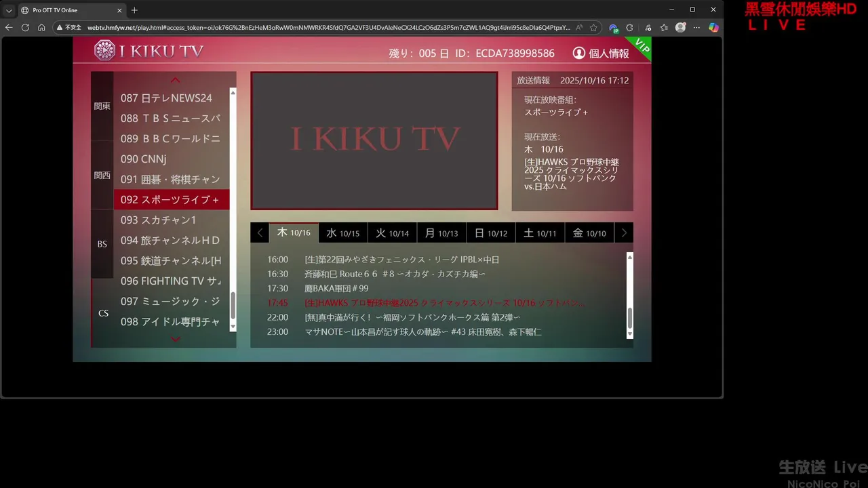Open the tab search dropdown

click(9, 10)
